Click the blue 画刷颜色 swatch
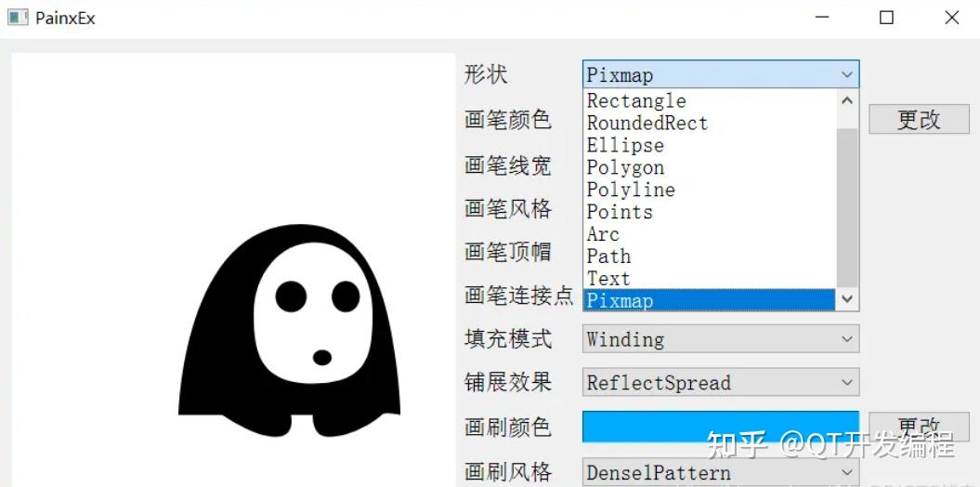The width and height of the screenshot is (980, 487). coord(721,427)
